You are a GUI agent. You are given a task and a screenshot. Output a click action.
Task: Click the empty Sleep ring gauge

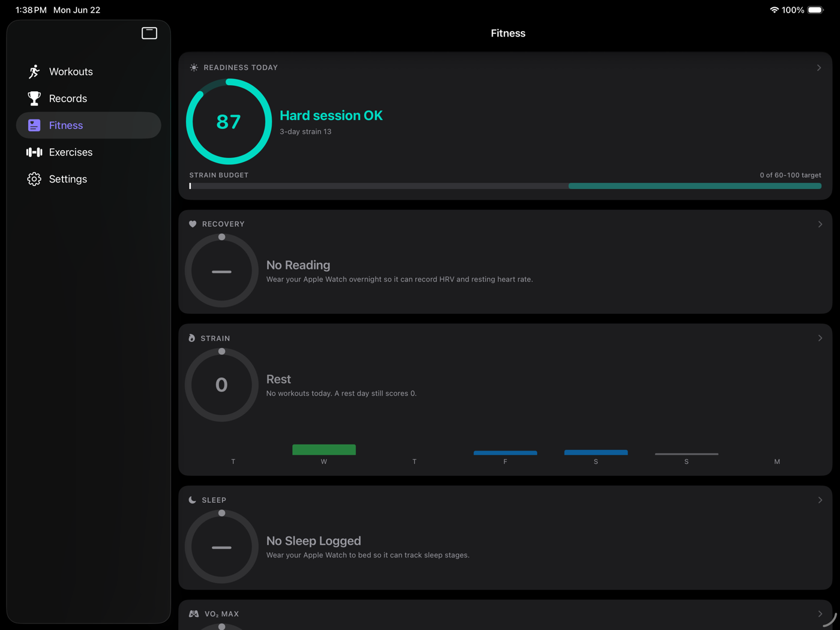tap(221, 547)
